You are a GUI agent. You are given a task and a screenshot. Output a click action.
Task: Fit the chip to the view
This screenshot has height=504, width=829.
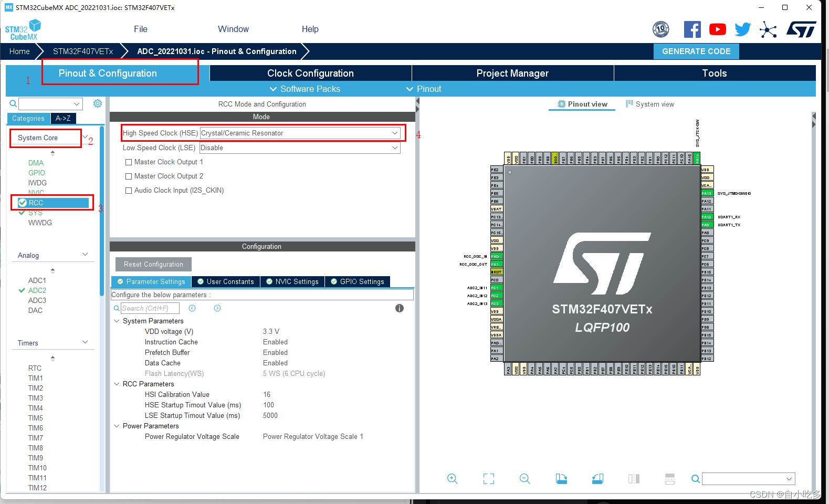pyautogui.click(x=489, y=479)
